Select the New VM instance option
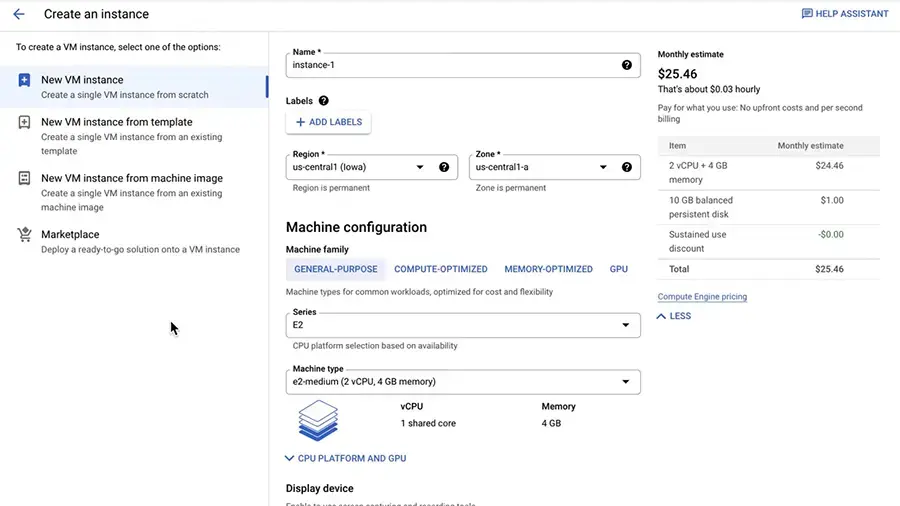The width and height of the screenshot is (900, 506). [134, 87]
